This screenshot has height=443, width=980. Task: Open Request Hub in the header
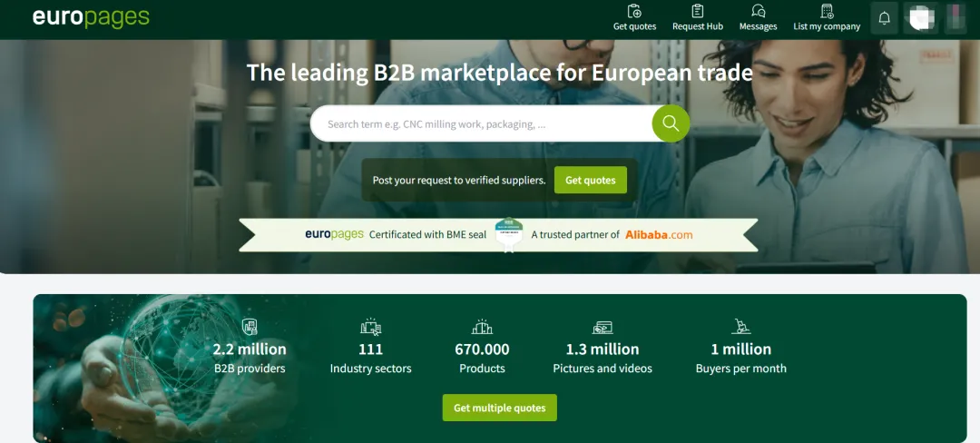tap(698, 17)
